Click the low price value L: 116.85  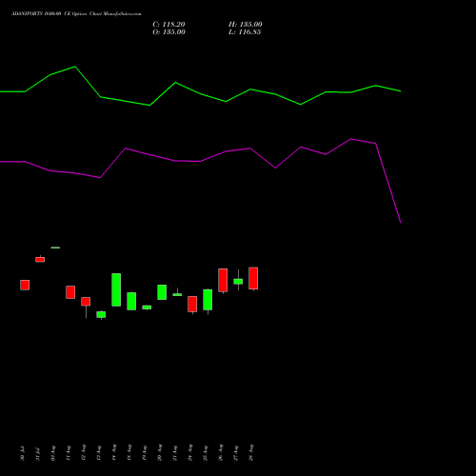tap(245, 32)
